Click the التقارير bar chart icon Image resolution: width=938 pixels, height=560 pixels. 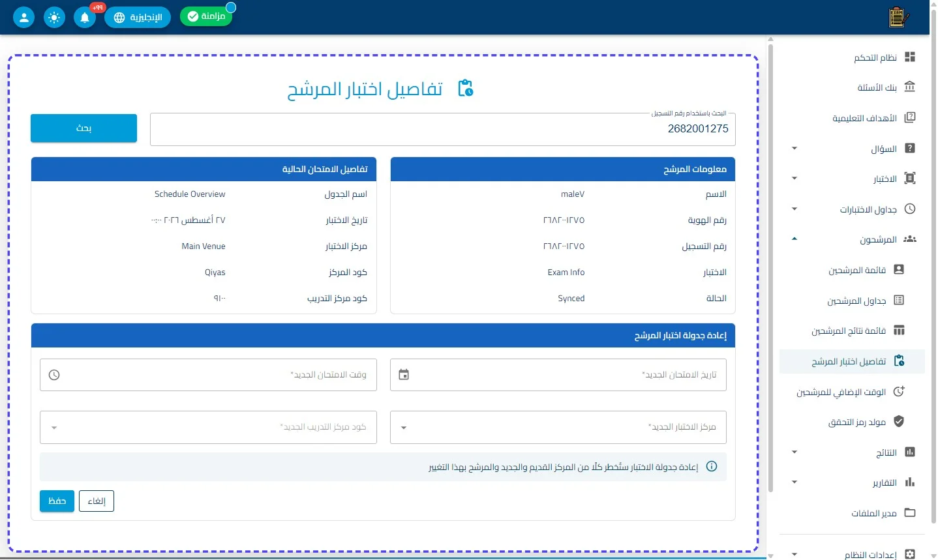pos(910,482)
